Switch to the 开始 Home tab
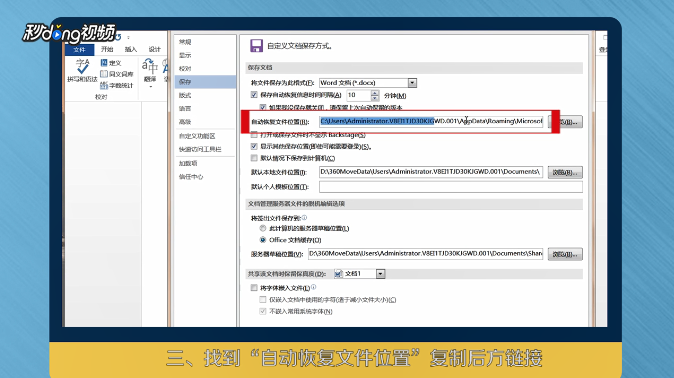This screenshot has width=674, height=378. point(107,49)
